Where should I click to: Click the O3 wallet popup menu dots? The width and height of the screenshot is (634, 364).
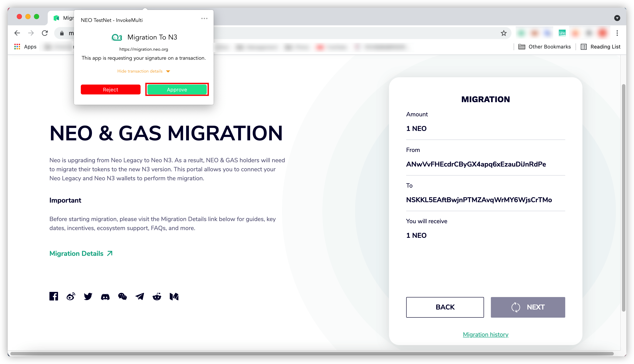204,18
